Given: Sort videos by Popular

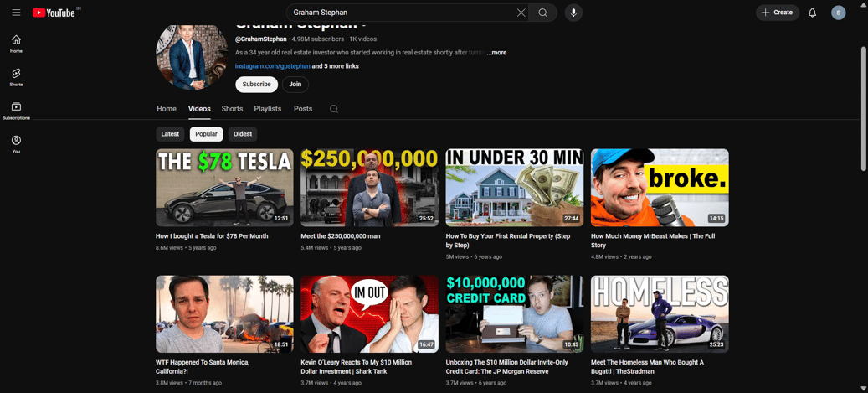Looking at the screenshot, I should coord(206,134).
